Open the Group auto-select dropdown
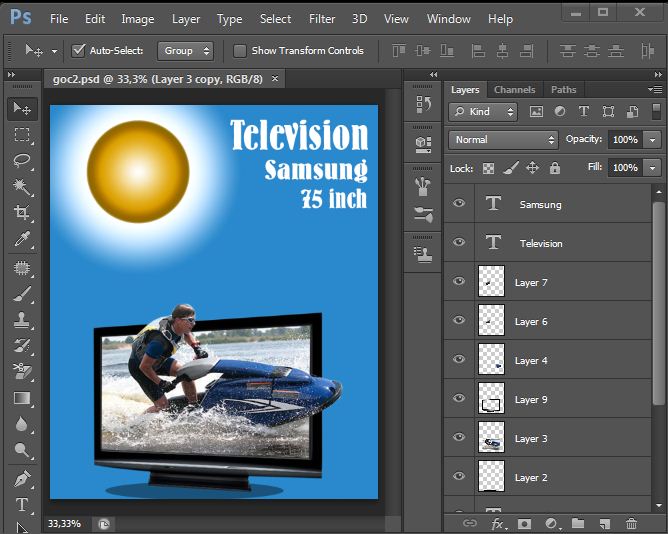Screen dimensions: 668x534 point(187,50)
